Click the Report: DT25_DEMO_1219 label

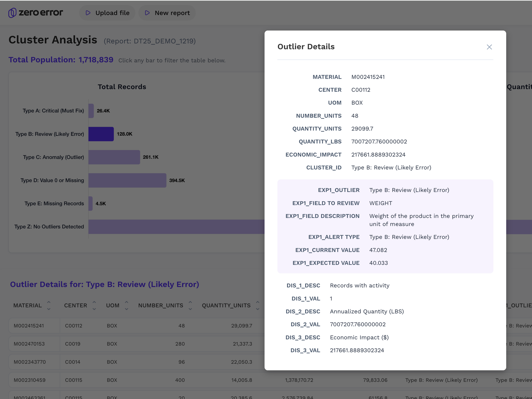(x=150, y=41)
